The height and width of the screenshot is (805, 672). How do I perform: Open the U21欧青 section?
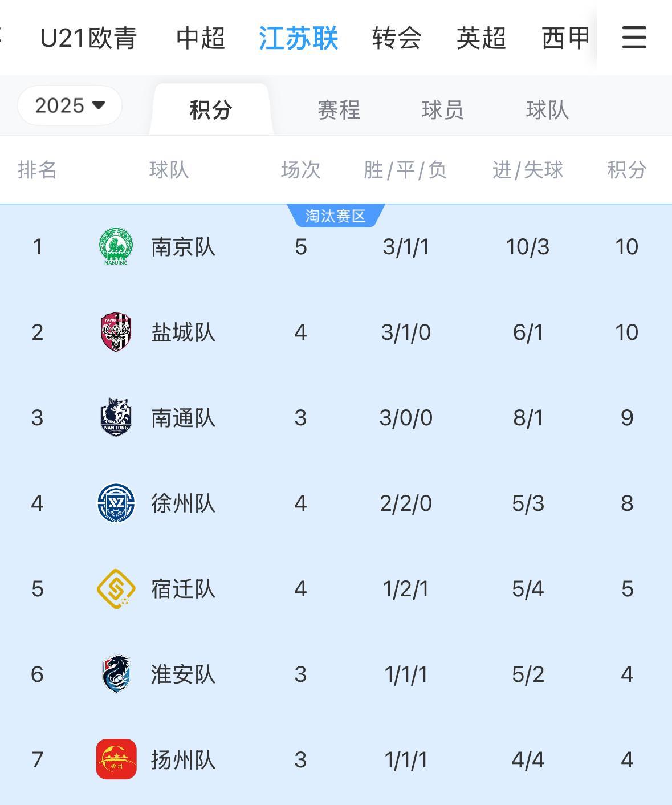pyautogui.click(x=88, y=38)
